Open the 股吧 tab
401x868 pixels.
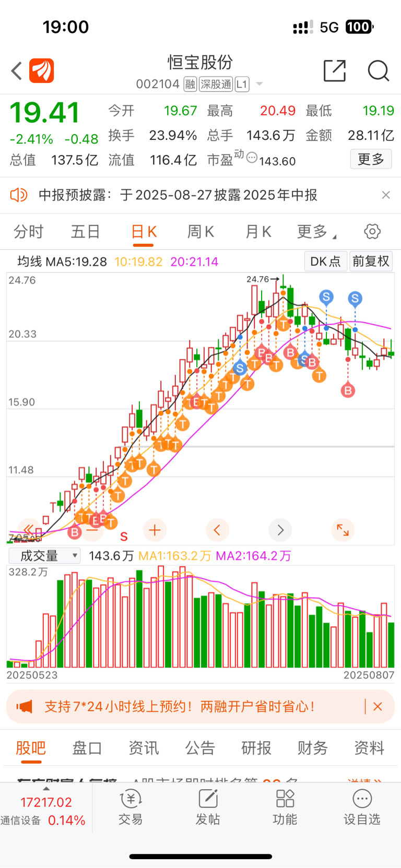[31, 748]
